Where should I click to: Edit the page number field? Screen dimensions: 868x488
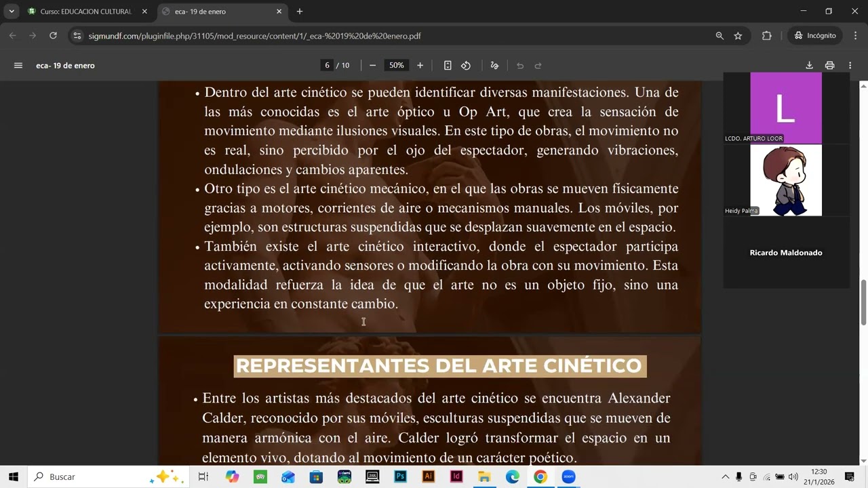pyautogui.click(x=327, y=66)
